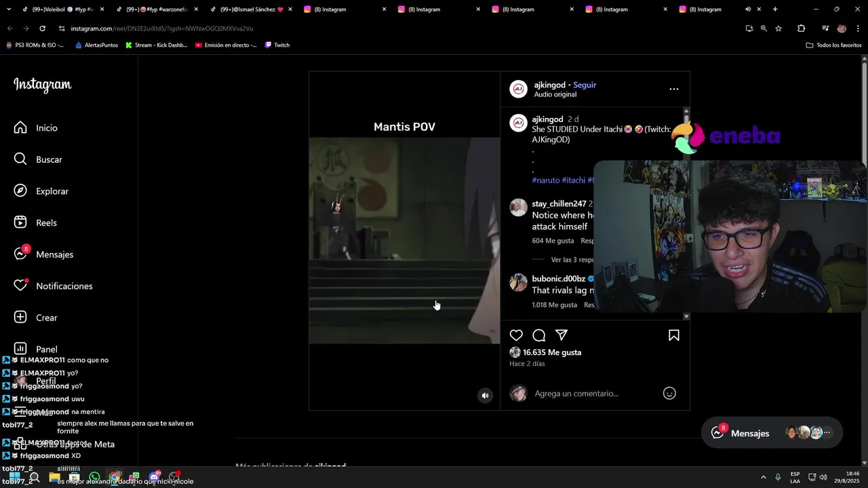Click the instagram.com address bar URL
This screenshot has width=868, height=488.
pos(161,28)
